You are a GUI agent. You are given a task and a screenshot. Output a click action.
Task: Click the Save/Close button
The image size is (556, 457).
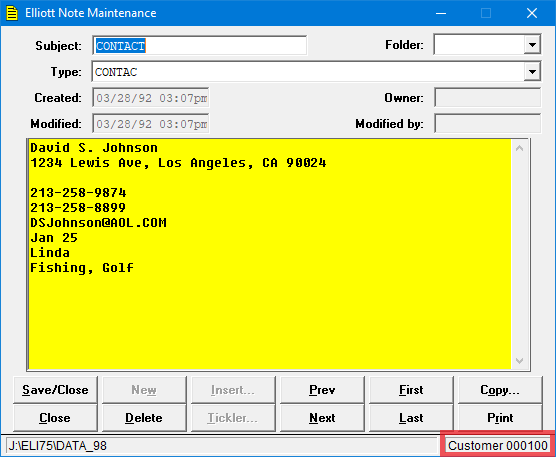coord(55,390)
